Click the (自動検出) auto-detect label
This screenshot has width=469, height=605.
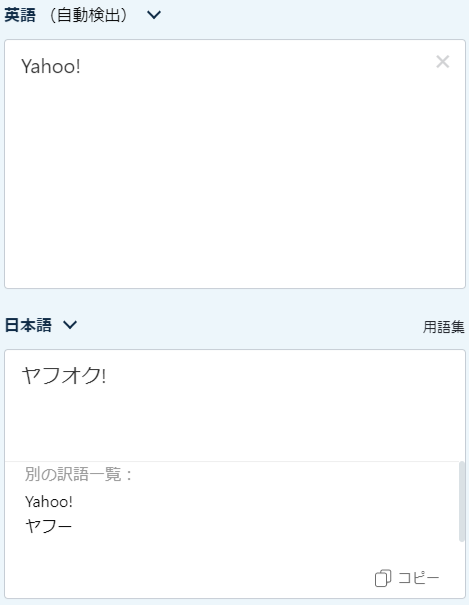89,15
